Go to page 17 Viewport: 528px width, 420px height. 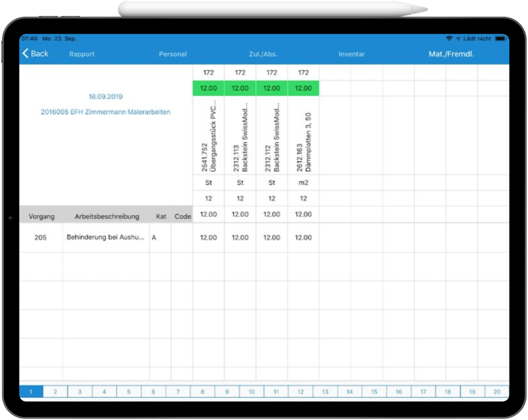pyautogui.click(x=423, y=392)
